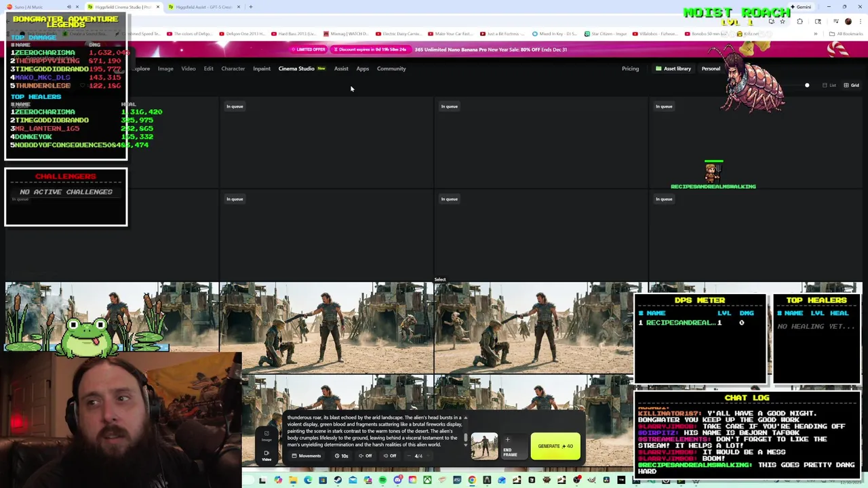Open the start frame thumbnail in the prompt bar
The image size is (868, 488).
(x=484, y=447)
